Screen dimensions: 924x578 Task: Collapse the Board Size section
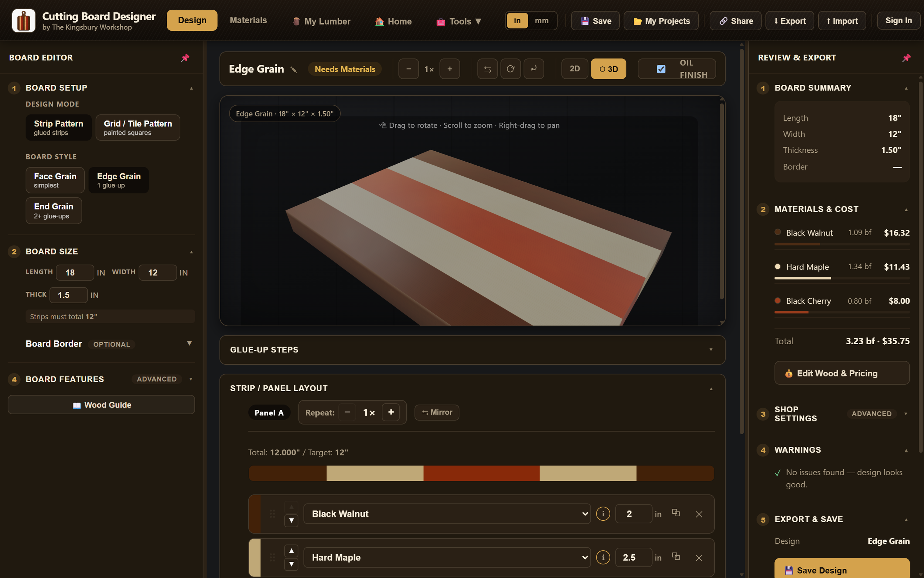191,252
